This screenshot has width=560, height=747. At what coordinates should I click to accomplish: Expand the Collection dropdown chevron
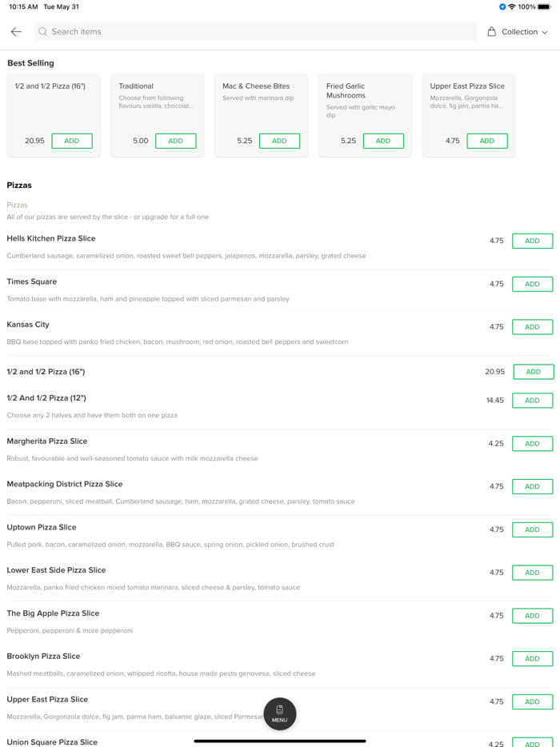[545, 33]
